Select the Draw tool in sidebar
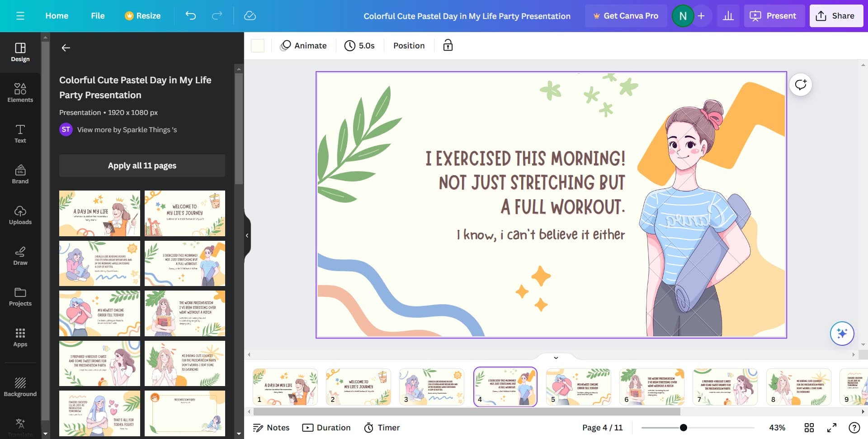This screenshot has height=439, width=868. pyautogui.click(x=20, y=256)
